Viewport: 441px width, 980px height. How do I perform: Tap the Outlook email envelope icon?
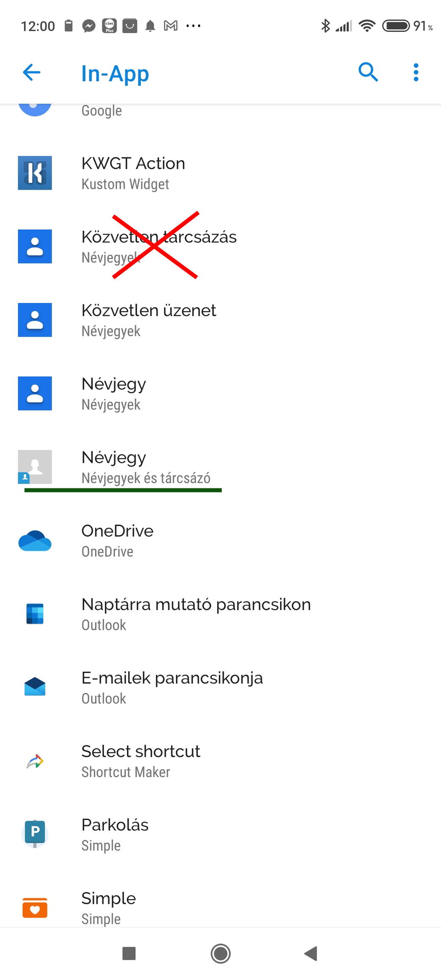35,687
